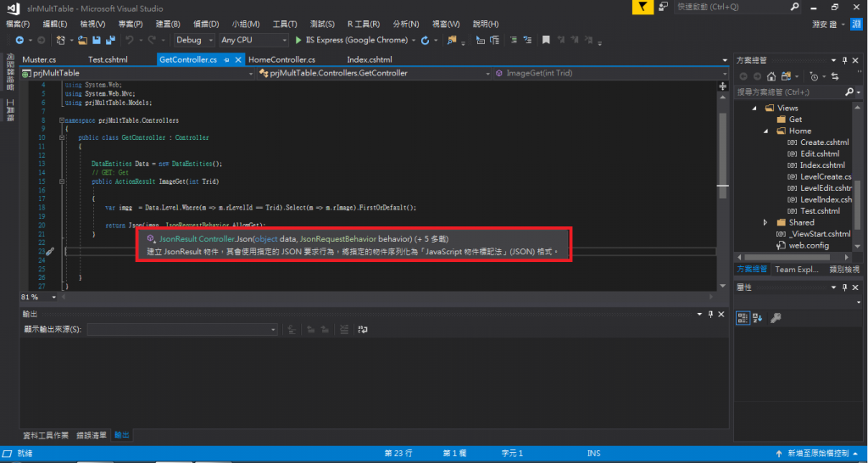Viewport: 868px width, 463px height.
Task: Click the screwdriver icon on line 23 margin
Action: 50,252
